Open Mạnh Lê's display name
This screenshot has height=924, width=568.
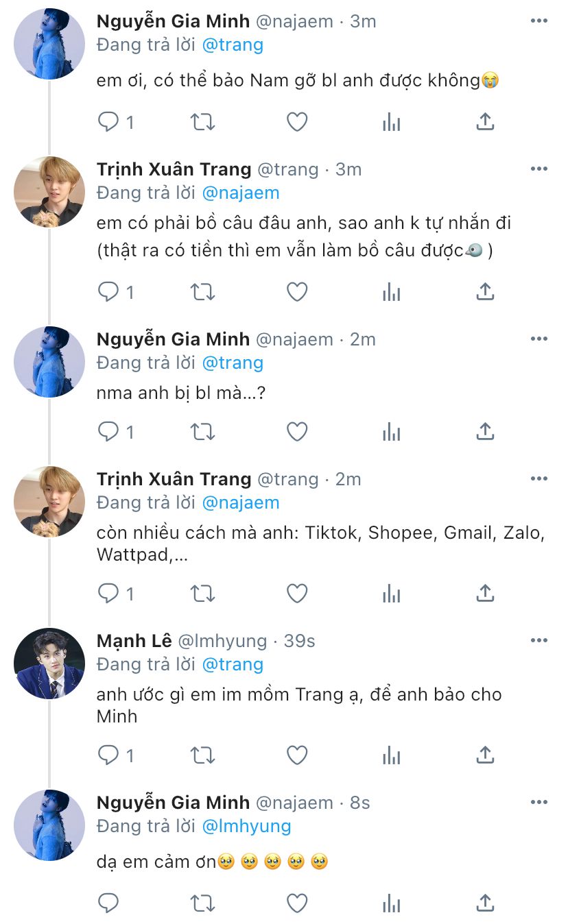134,640
